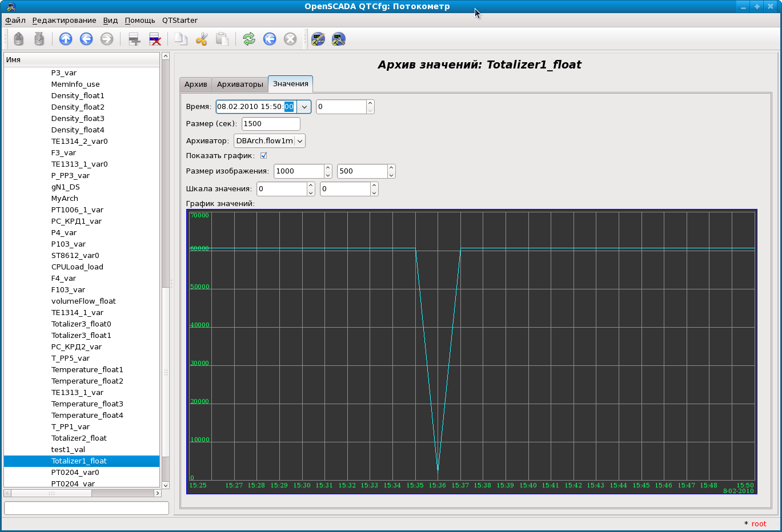The image size is (782, 532).
Task: Click the blue Up navigation arrow
Action: 66,39
